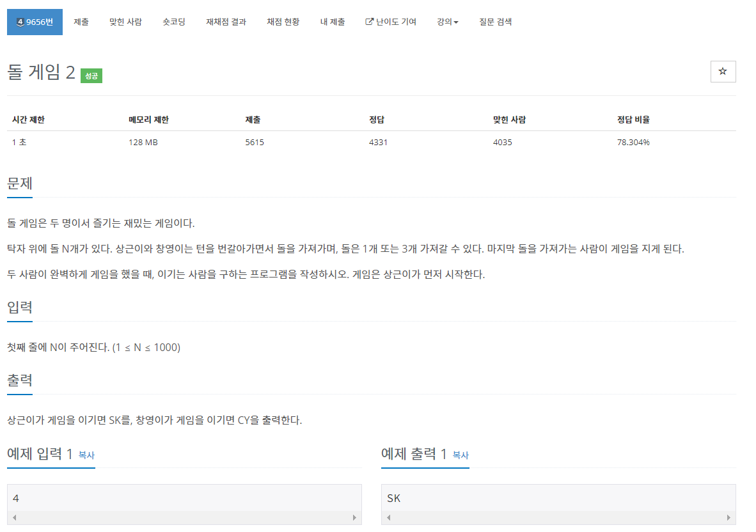Click the 시간 제한 column header
Image resolution: width=756 pixels, height=532 pixels.
[28, 120]
